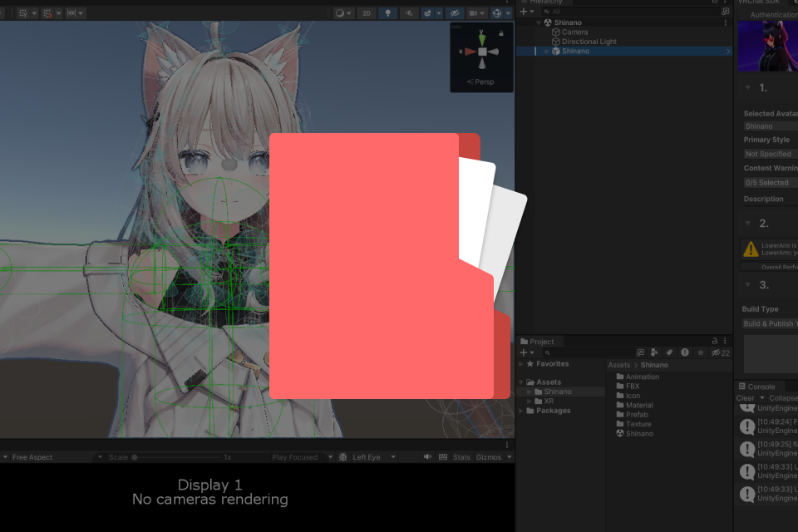Toggle the Project panel lock icon

point(715,341)
